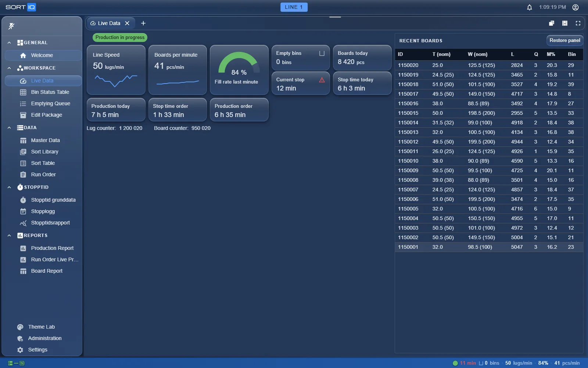Open the notifications bell

[x=530, y=7]
